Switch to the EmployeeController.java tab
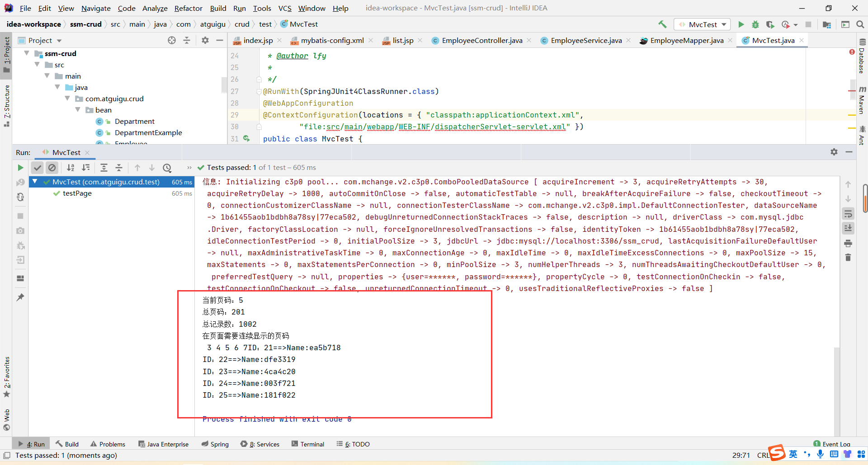868x465 pixels. click(482, 40)
